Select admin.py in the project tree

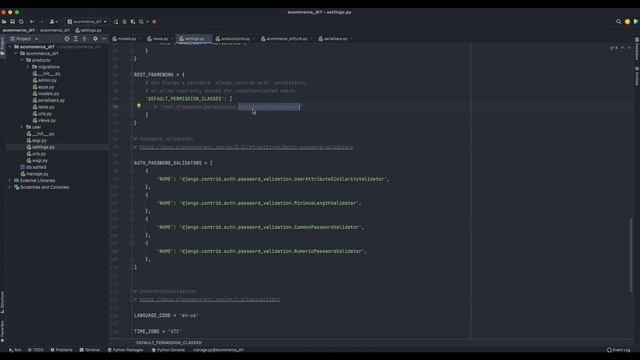pyautogui.click(x=45, y=80)
